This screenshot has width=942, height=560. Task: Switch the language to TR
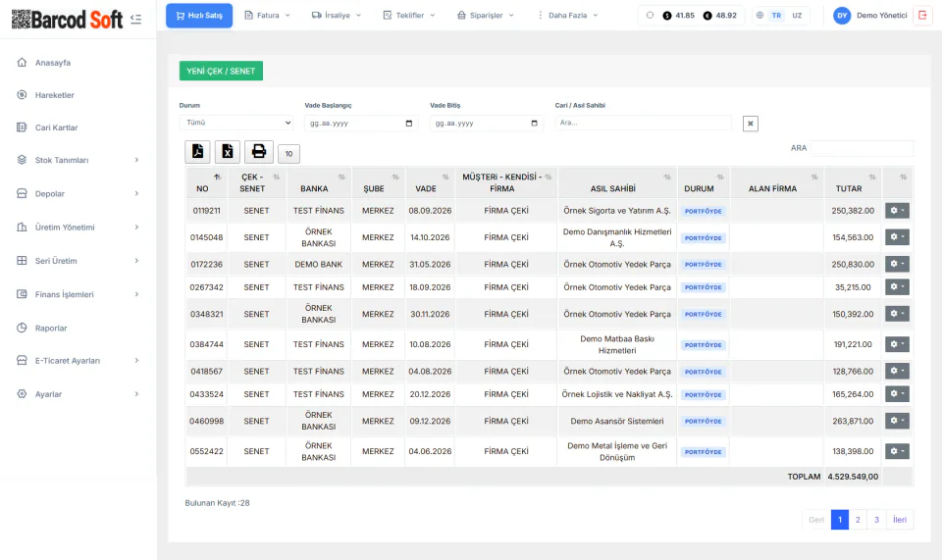(x=776, y=16)
